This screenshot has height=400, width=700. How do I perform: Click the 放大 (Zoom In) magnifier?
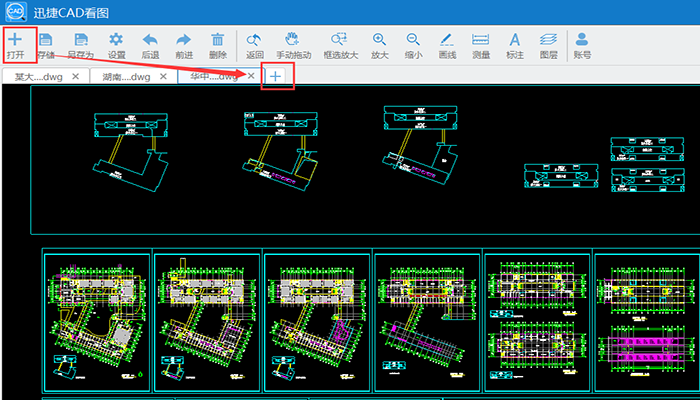(x=379, y=39)
